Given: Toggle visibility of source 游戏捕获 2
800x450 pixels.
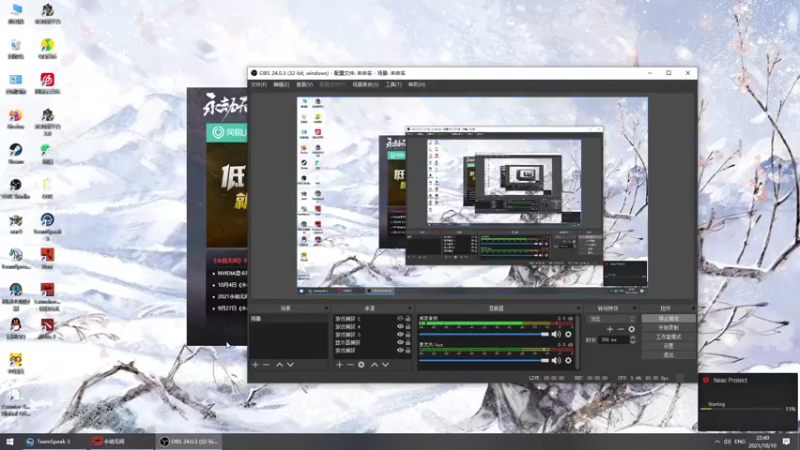Looking at the screenshot, I should [400, 318].
